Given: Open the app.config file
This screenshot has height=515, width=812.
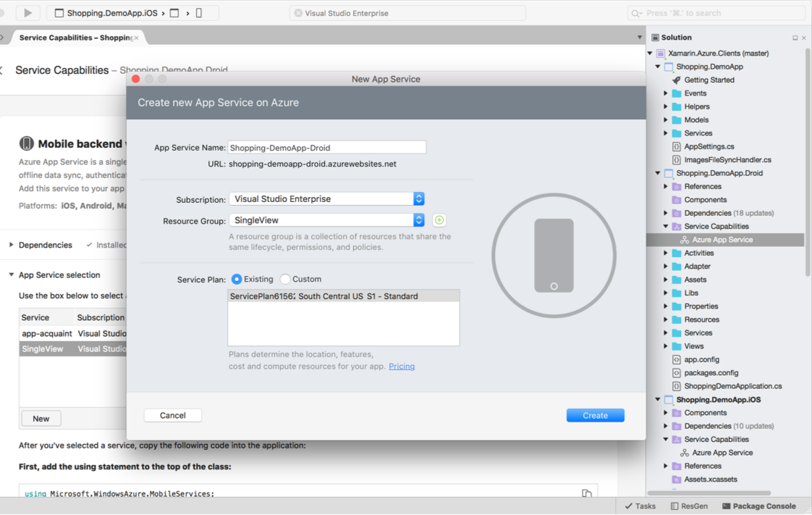Looking at the screenshot, I should pos(701,359).
